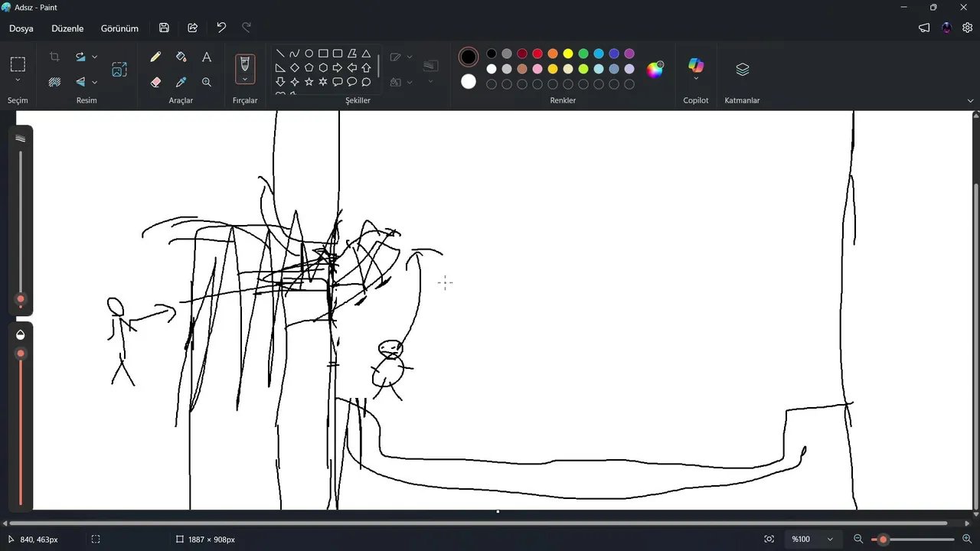Select the Eraser tool
The width and height of the screenshot is (980, 551).
(x=155, y=82)
